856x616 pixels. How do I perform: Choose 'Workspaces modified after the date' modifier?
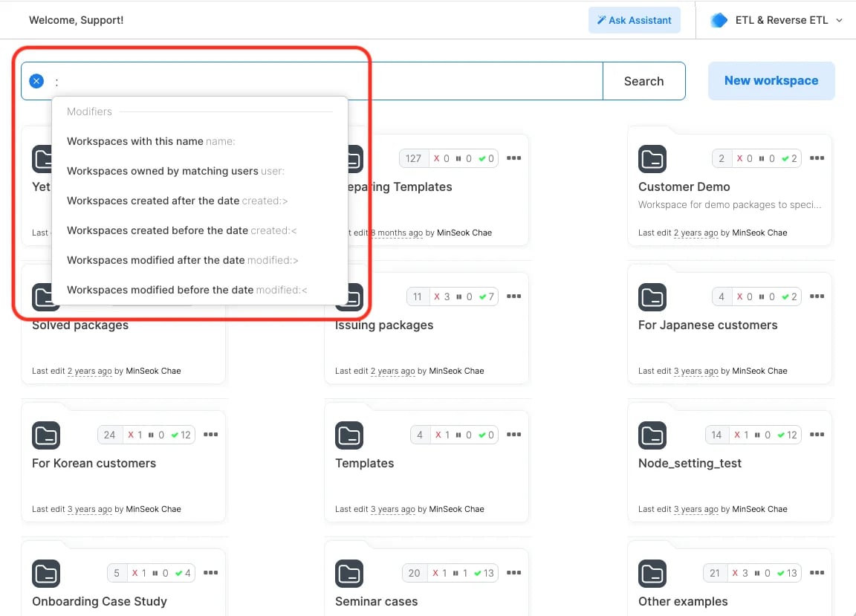pos(200,261)
